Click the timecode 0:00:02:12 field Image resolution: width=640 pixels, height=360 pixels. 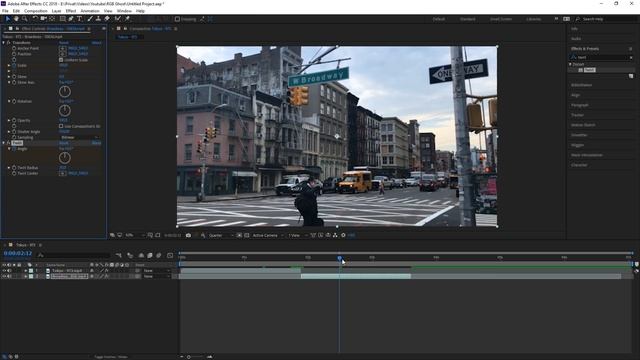tap(18, 253)
